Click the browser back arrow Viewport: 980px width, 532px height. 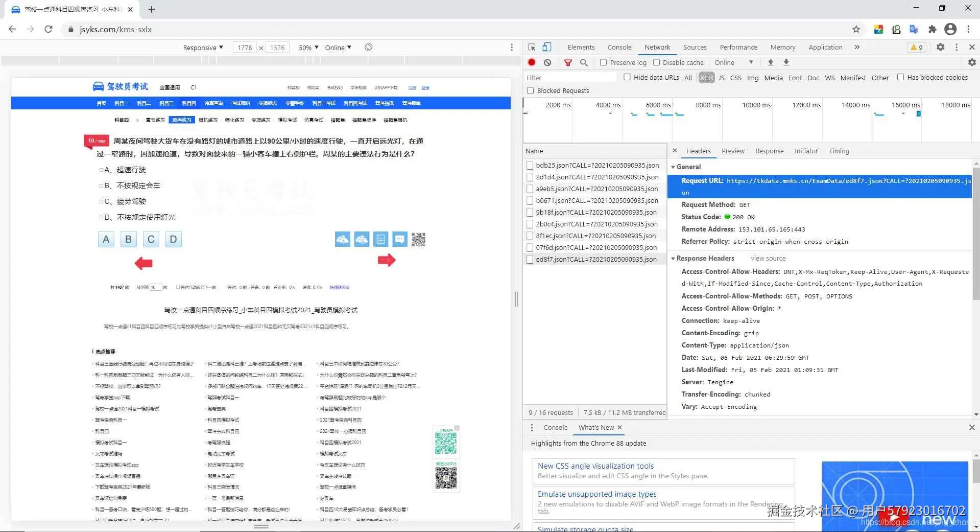tap(12, 29)
